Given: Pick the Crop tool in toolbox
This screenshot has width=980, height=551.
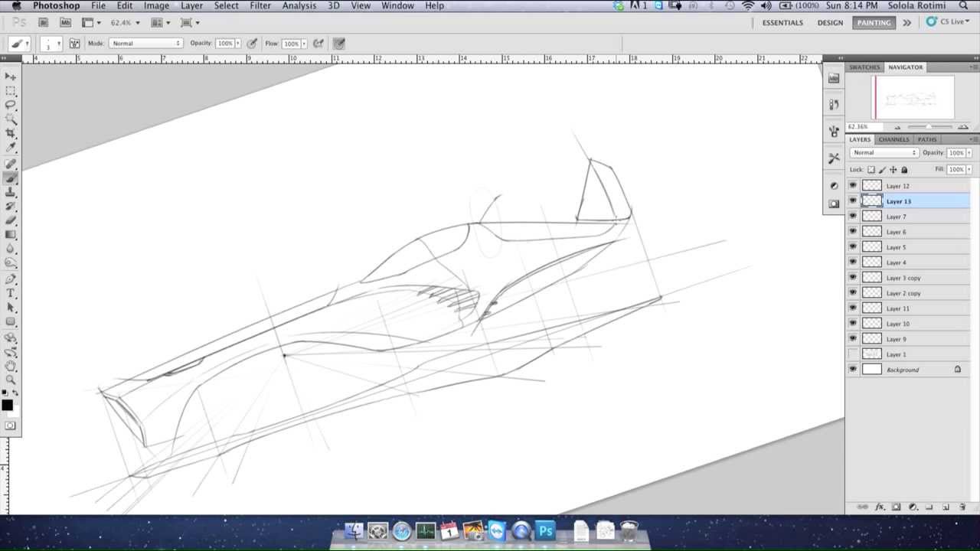Looking at the screenshot, I should coord(11,133).
